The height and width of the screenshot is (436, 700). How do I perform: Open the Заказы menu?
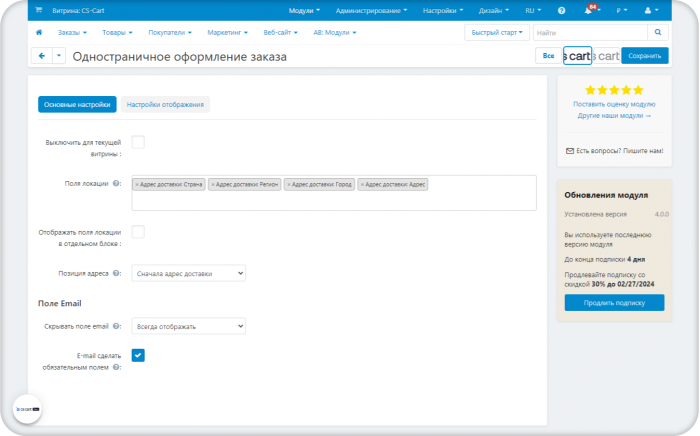(x=72, y=32)
